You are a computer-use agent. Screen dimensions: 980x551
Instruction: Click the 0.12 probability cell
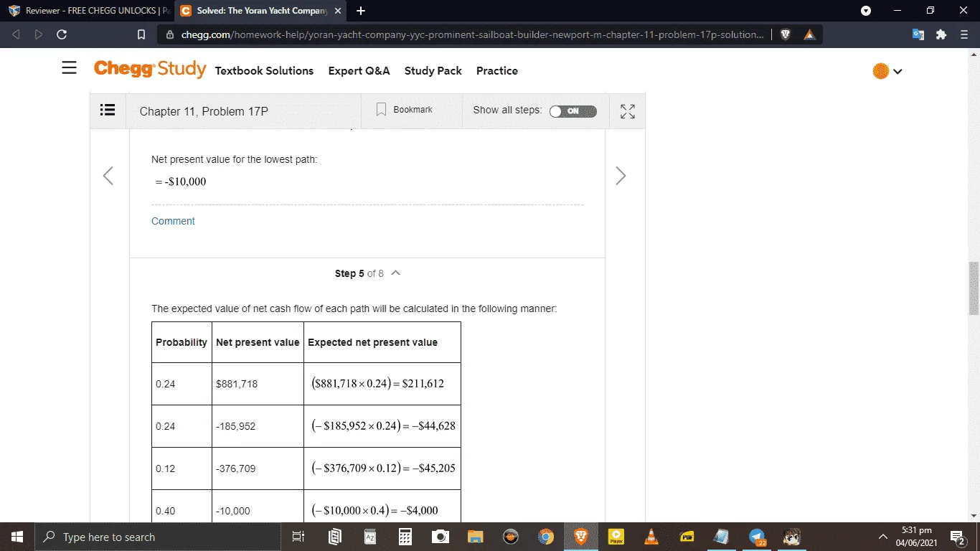[x=182, y=468]
